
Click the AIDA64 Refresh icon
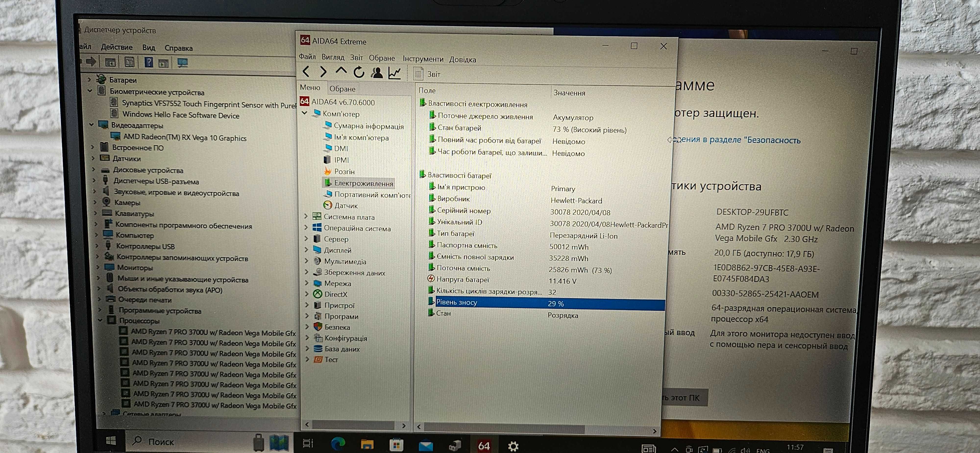[x=359, y=72]
